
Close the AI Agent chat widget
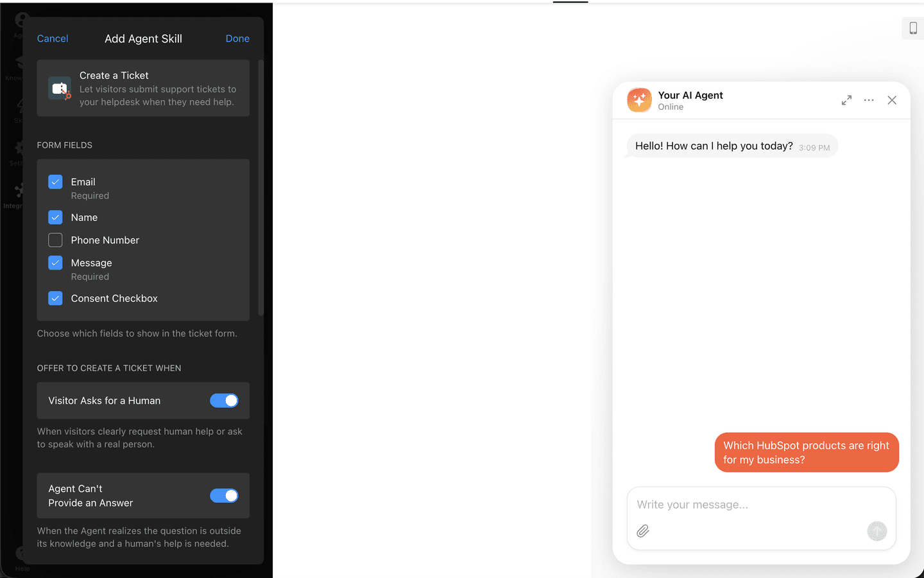tap(892, 100)
